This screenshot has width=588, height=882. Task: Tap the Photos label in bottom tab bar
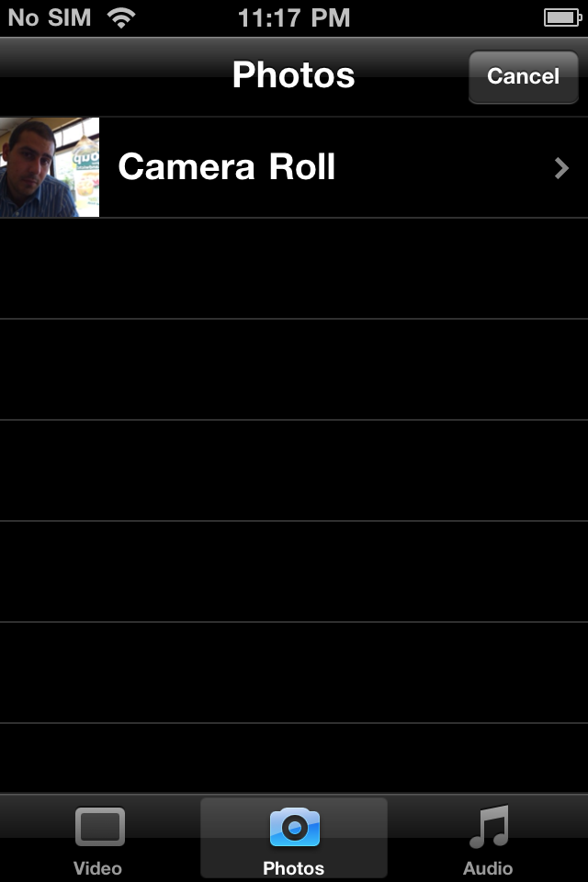pyautogui.click(x=294, y=868)
